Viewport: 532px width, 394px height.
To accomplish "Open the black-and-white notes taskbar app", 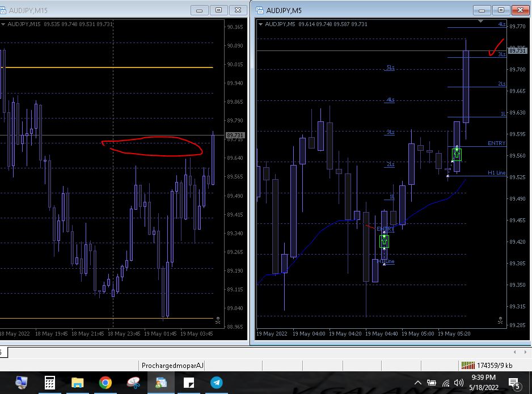I will (x=189, y=383).
